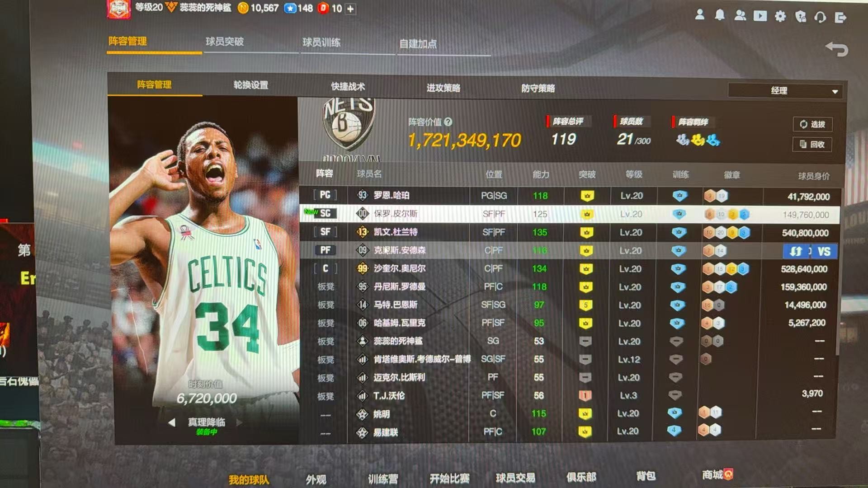
Task: Open the 轮换设置 sub-tab
Action: click(251, 85)
